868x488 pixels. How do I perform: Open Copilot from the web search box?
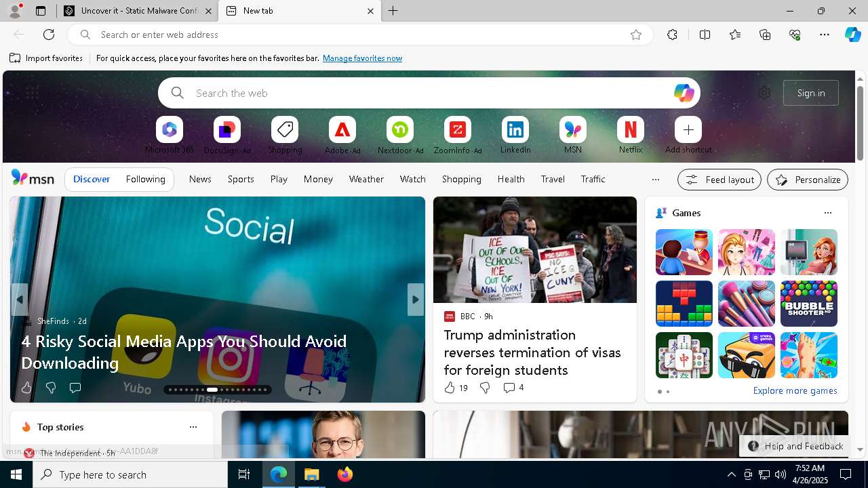pyautogui.click(x=684, y=93)
